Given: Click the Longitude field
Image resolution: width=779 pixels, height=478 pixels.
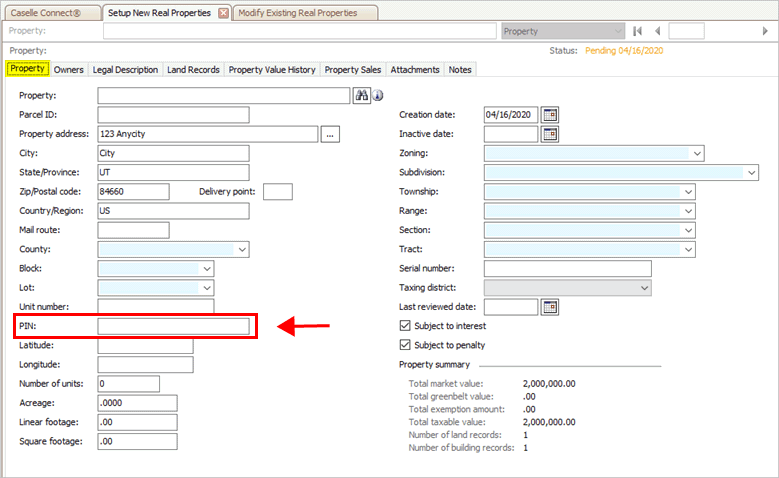Looking at the screenshot, I should tap(146, 365).
